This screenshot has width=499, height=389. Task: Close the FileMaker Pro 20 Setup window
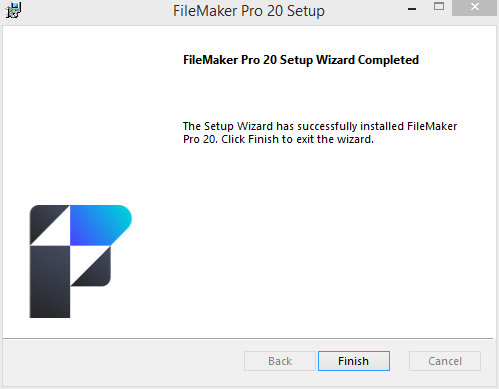(x=474, y=7)
